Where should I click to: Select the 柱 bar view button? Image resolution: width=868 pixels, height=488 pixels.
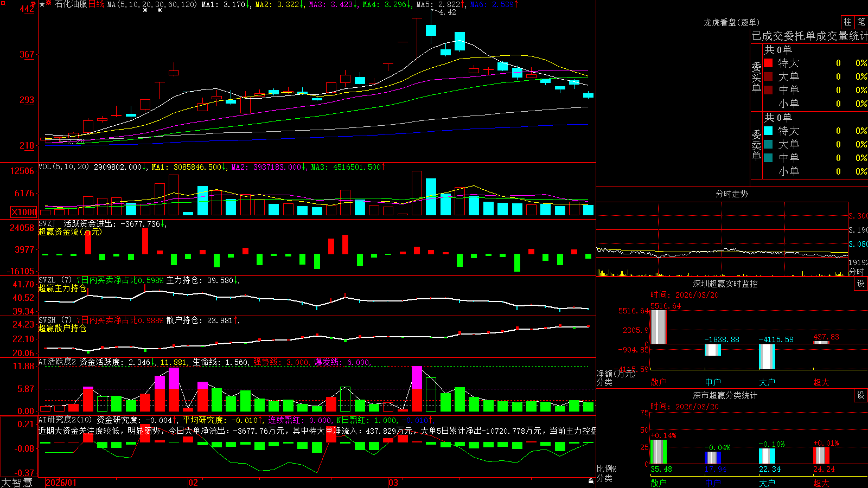pyautogui.click(x=847, y=22)
